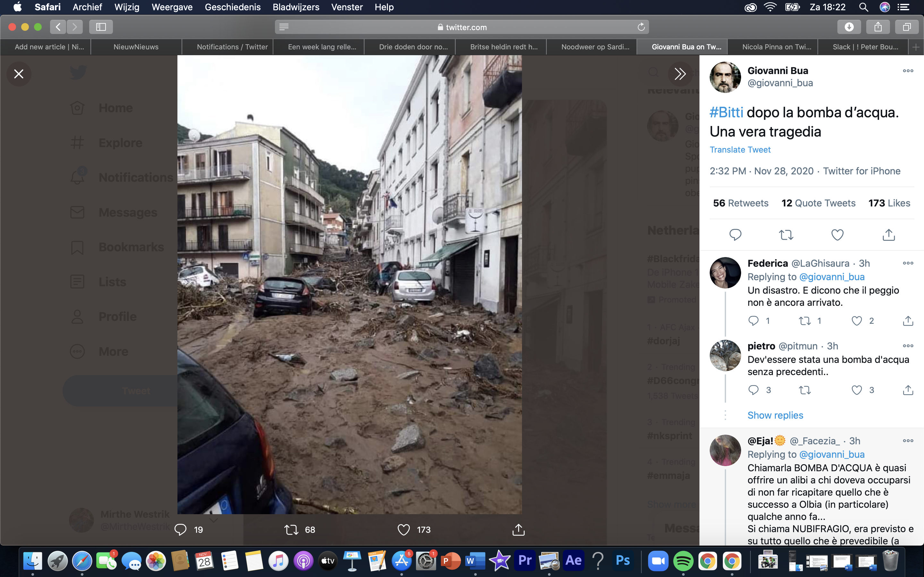The height and width of the screenshot is (577, 924).
Task: Open Spotify from the dock
Action: [683, 561]
